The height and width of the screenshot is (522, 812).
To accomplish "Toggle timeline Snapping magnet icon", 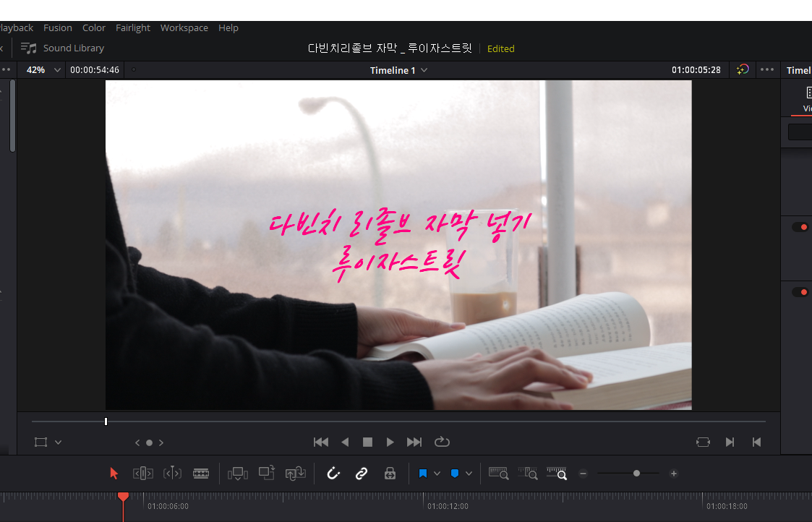I will click(333, 474).
